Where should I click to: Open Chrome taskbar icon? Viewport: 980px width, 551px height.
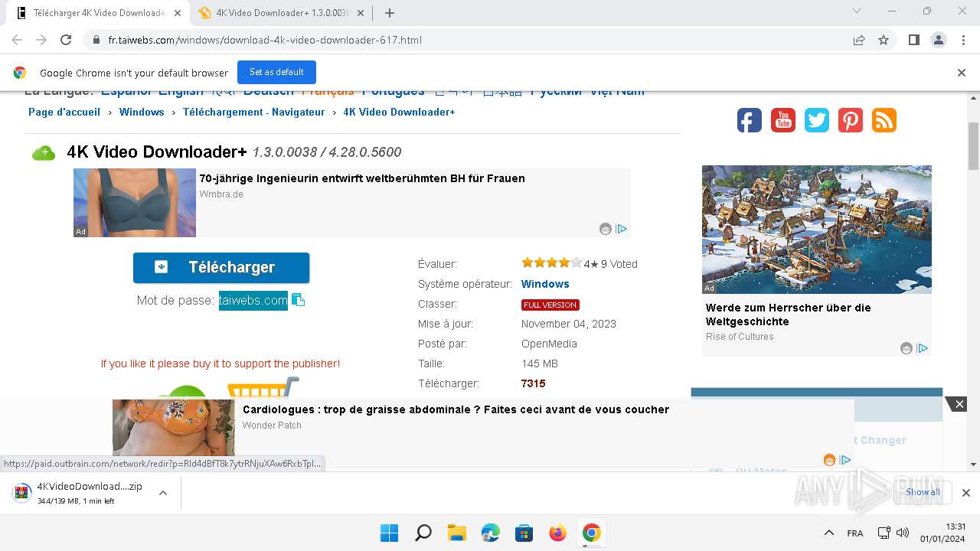click(x=591, y=533)
